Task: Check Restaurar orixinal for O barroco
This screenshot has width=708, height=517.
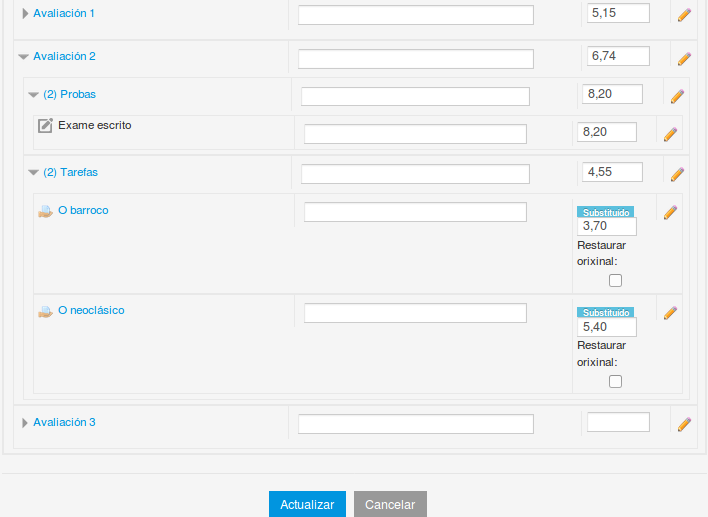Action: (x=615, y=280)
